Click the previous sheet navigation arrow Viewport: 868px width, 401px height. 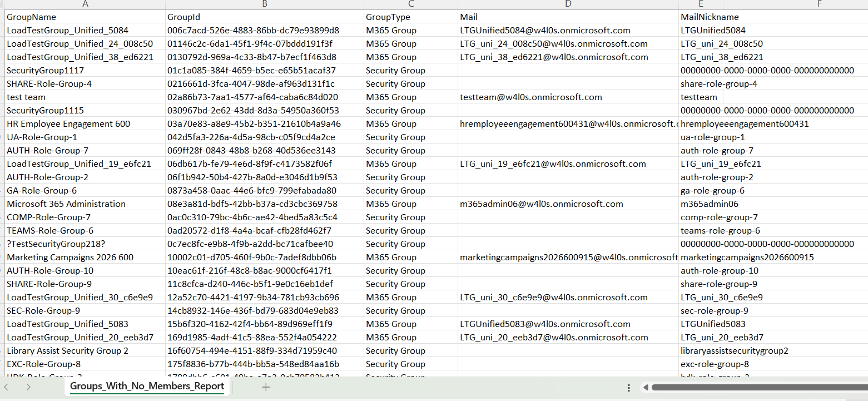tap(6, 387)
